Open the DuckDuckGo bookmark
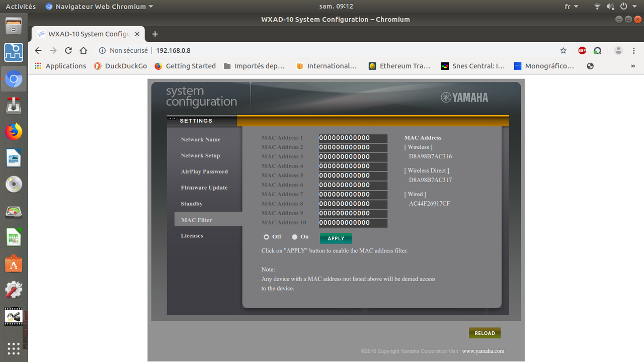Viewport: 644px width, 362px height. [x=120, y=66]
